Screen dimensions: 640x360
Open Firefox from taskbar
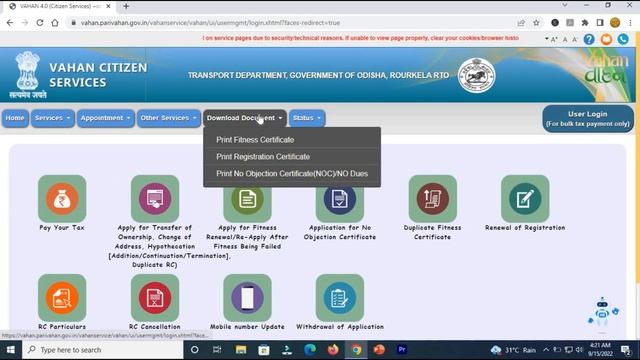point(333,350)
